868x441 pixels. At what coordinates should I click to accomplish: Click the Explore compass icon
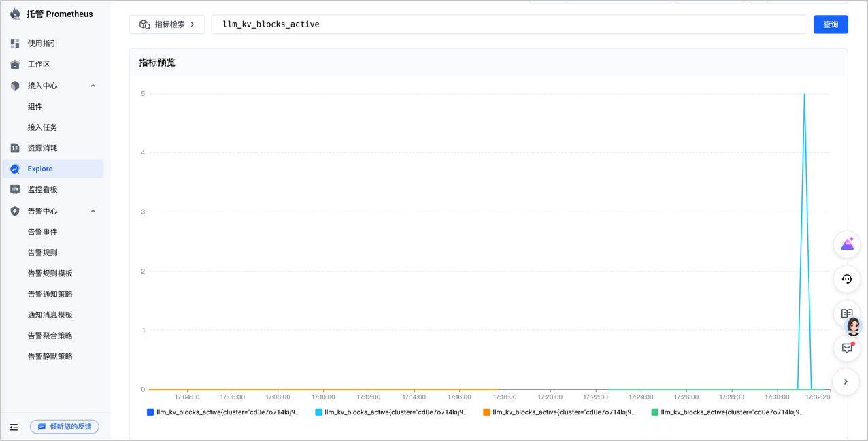point(15,169)
